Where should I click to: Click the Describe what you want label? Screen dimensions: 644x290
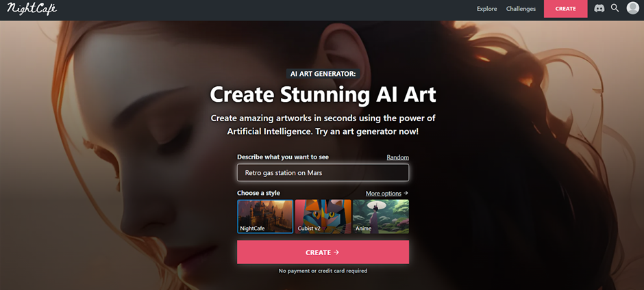pyautogui.click(x=283, y=157)
